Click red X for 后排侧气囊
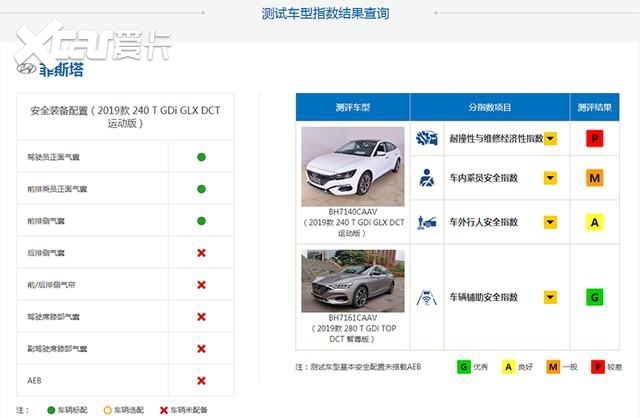The width and height of the screenshot is (640, 418). coord(201,253)
